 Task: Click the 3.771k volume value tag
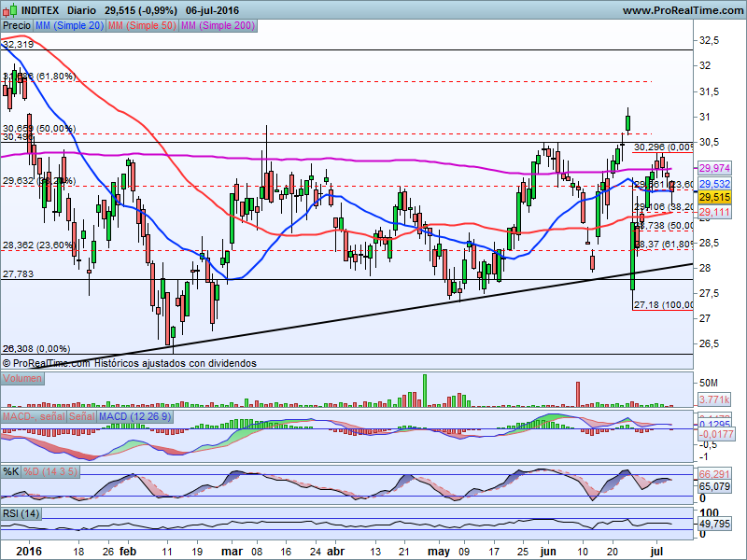[x=714, y=399]
